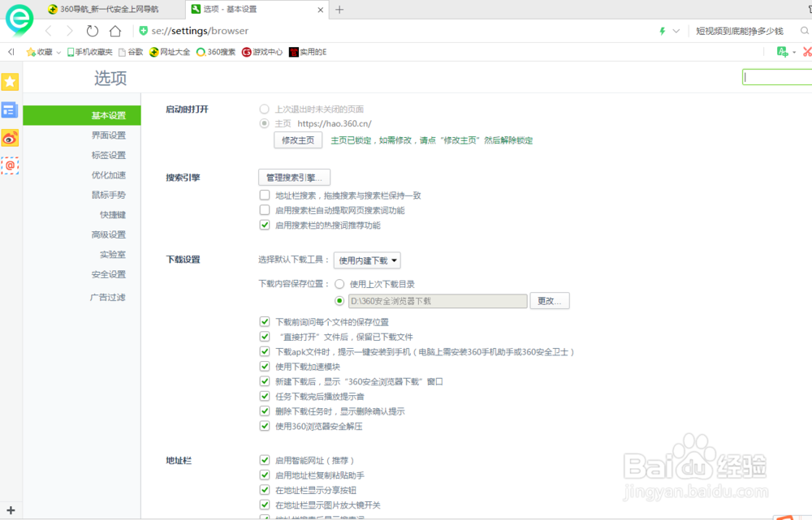Open the home page icon
Image resolution: width=812 pixels, height=520 pixels.
(115, 31)
